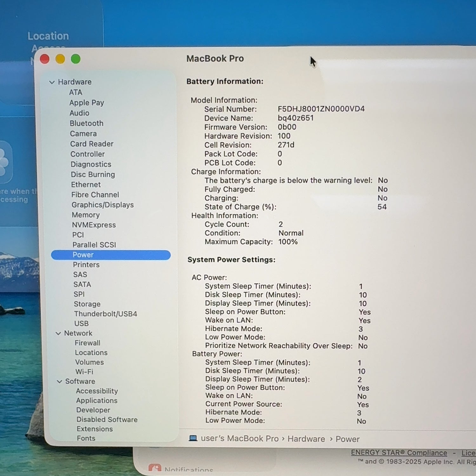The image size is (476, 476).
Task: Select SAS in the Hardware list
Action: 80,274
